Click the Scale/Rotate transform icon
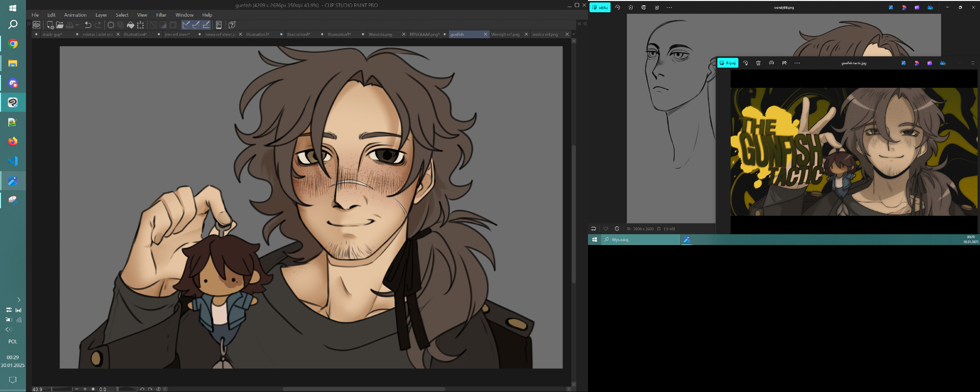Screen dimensions: 980x392 (140, 24)
